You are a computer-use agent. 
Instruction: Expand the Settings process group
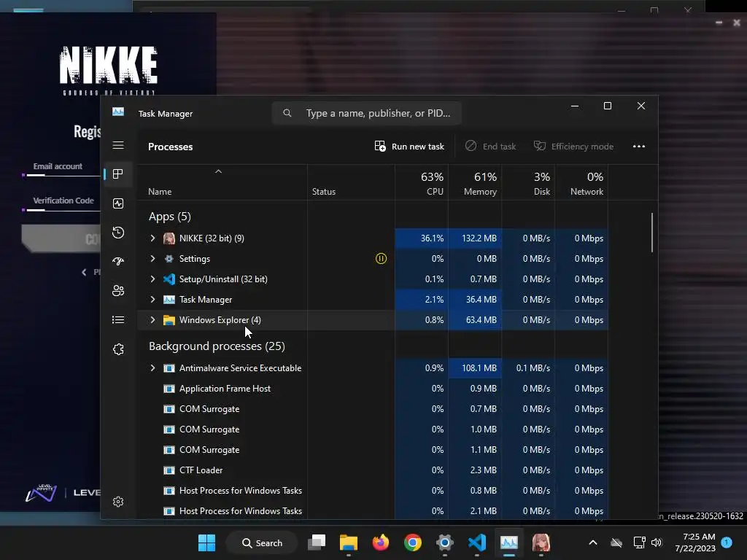152,259
